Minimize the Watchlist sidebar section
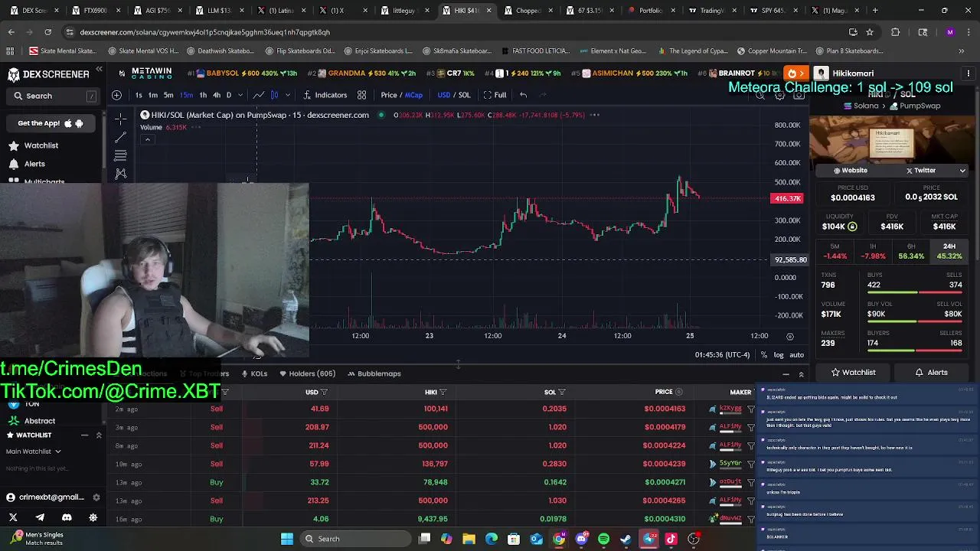 coord(84,435)
